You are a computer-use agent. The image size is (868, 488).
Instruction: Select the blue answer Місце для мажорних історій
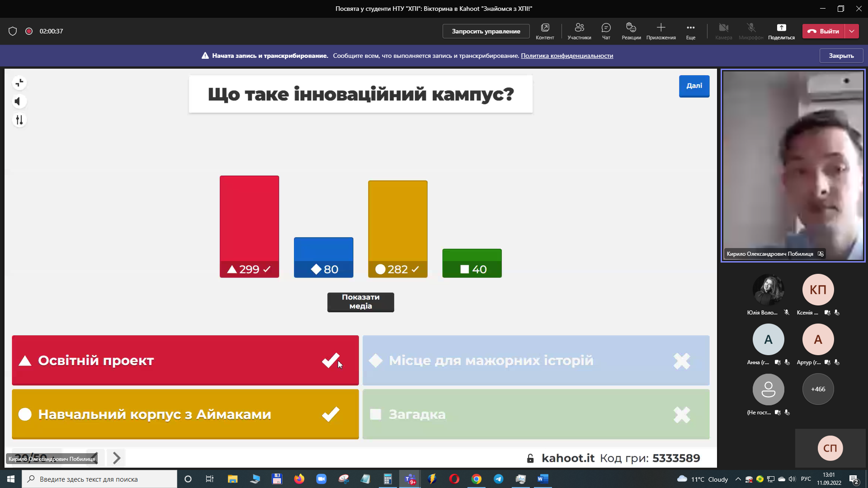(x=536, y=360)
